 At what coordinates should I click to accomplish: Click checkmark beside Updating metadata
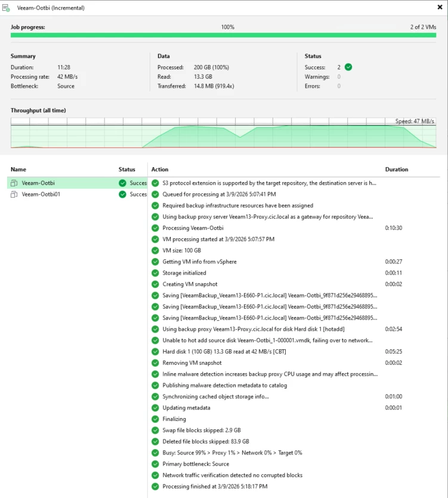155,407
